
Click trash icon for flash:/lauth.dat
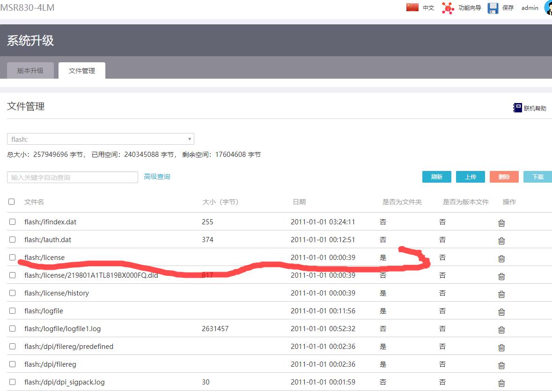[501, 241]
